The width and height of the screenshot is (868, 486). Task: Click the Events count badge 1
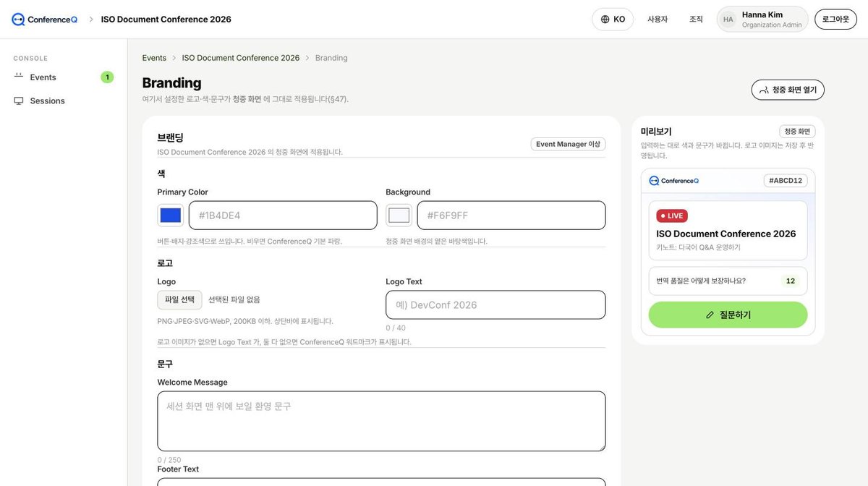[x=107, y=77]
